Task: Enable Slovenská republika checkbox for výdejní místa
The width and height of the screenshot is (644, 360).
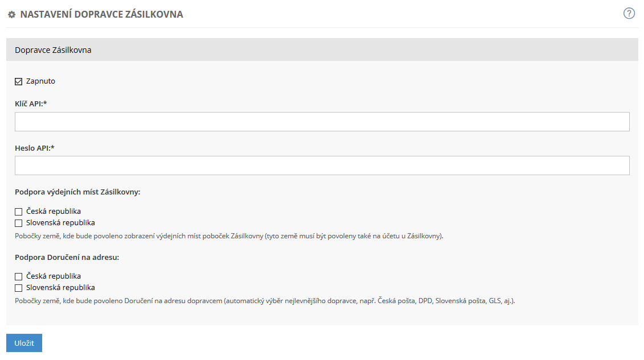Action: 18,223
